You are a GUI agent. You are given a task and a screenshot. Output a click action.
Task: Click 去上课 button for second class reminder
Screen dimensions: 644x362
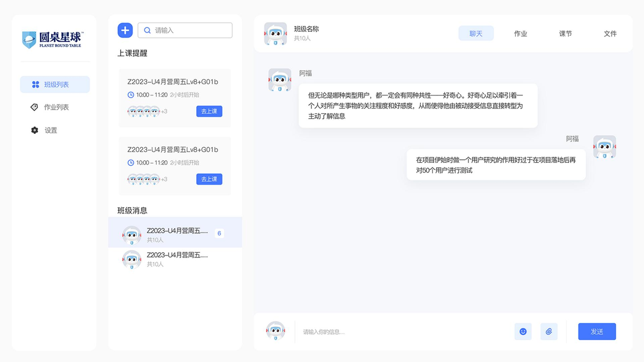pyautogui.click(x=209, y=179)
